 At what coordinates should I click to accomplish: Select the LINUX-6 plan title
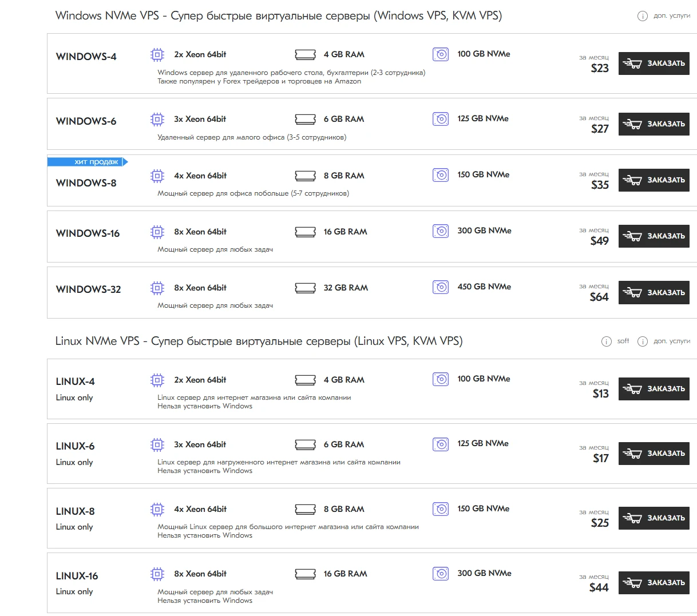click(x=75, y=446)
